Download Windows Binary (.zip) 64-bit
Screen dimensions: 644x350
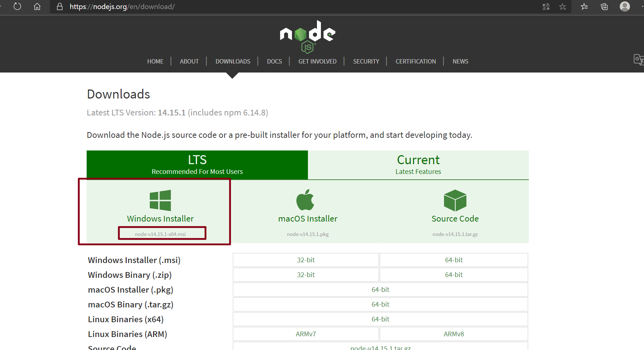454,275
